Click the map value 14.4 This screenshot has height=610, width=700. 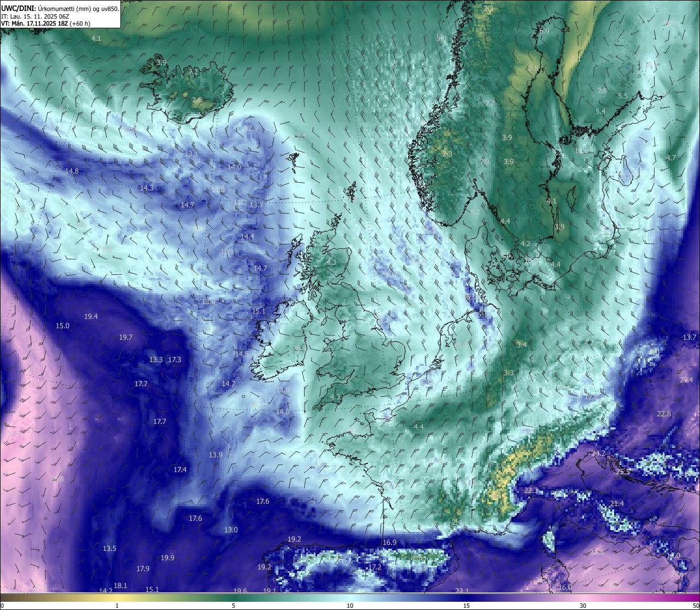pos(247,236)
